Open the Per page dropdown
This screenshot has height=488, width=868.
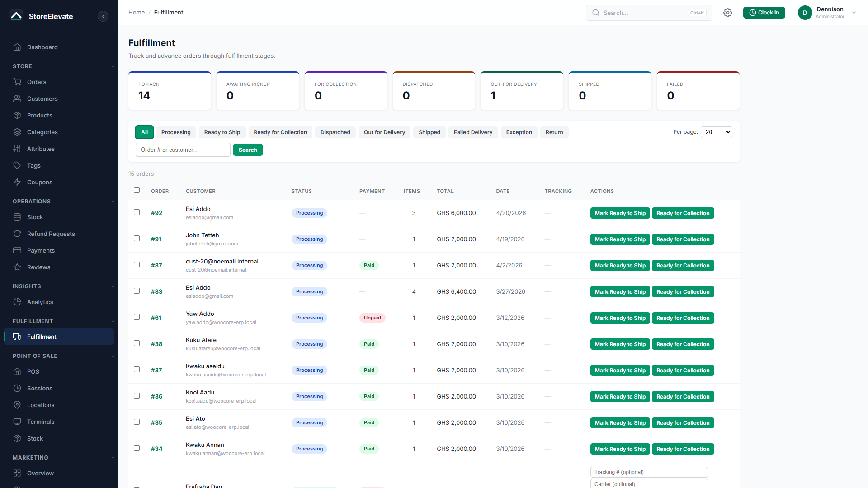[716, 132]
